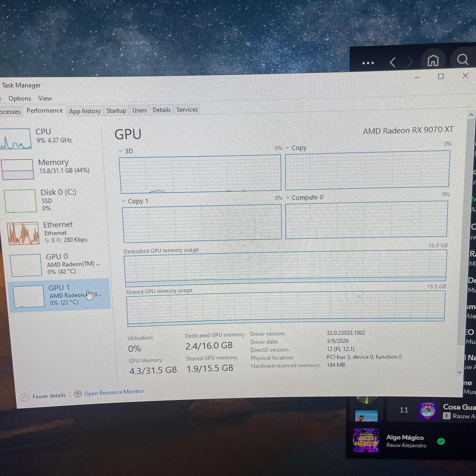Click the Fewer details collapse arrow icon
476x476 pixels.
24,397
